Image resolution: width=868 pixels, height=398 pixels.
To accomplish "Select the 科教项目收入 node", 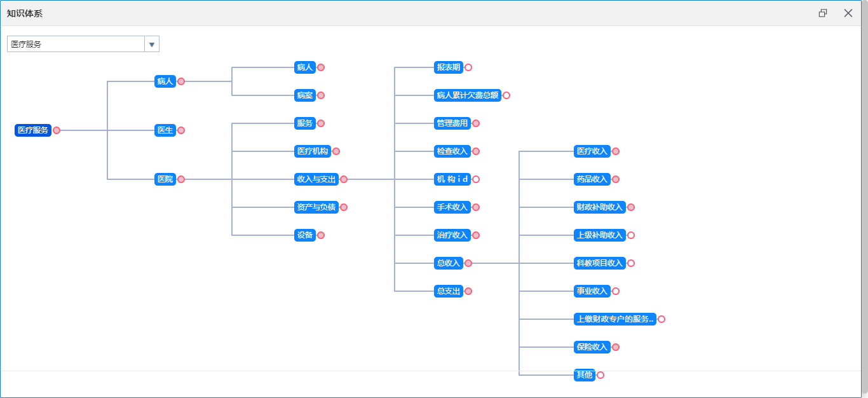I will (599, 263).
